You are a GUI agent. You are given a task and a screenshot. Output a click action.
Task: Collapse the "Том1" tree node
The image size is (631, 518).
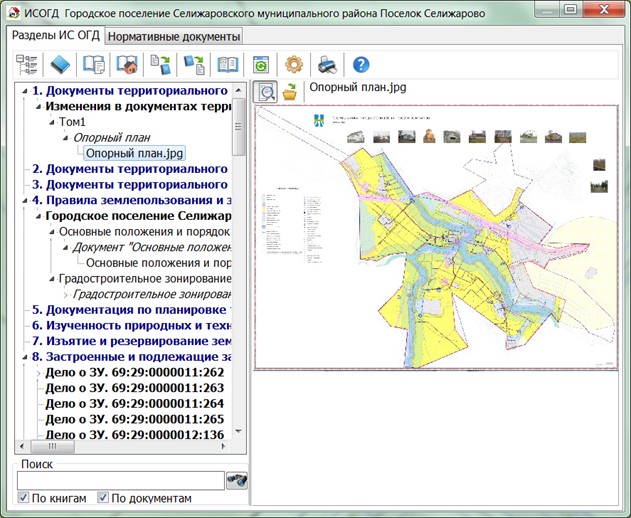click(x=51, y=121)
